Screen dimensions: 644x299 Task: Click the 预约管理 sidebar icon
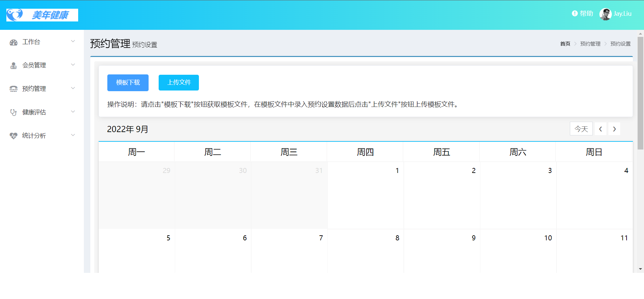tap(13, 89)
